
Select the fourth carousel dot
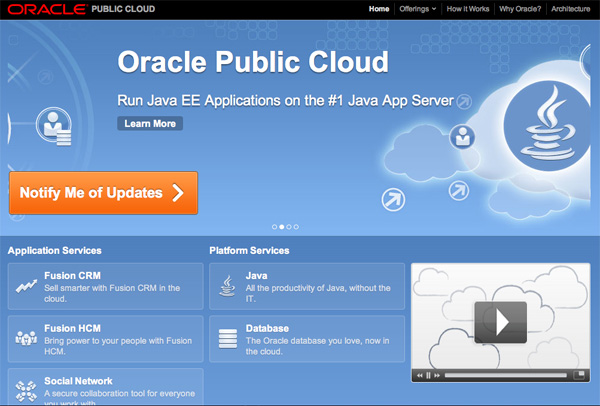[x=296, y=227]
